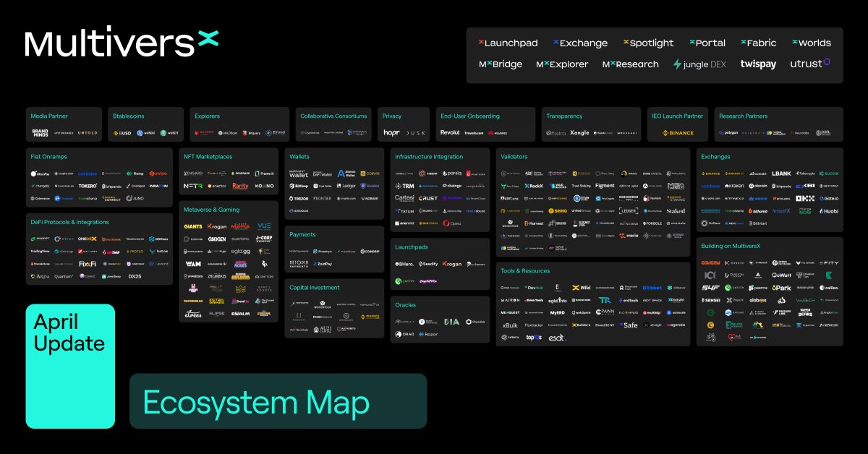868x454 pixels.
Task: Click the 'Fiat Onramps' section heading
Action: point(50,156)
